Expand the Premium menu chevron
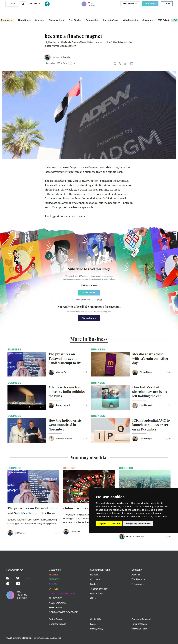Screen dimensions: 178x644 [x=7, y=20]
